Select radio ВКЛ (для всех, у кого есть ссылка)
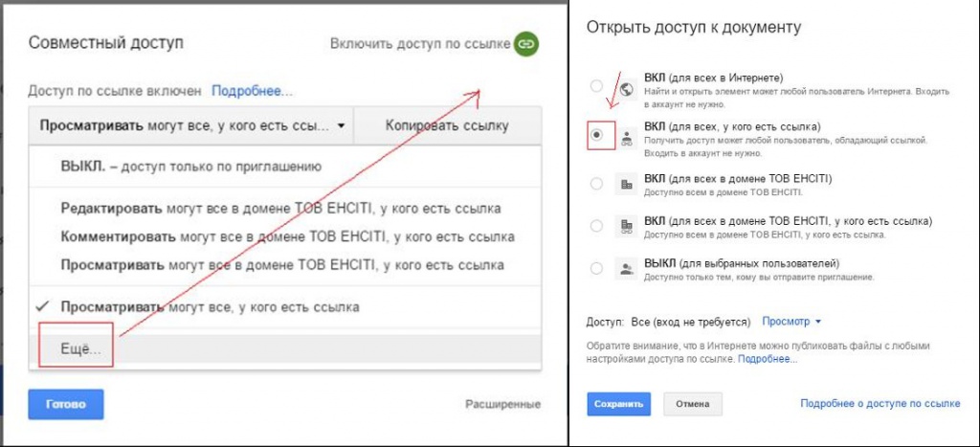 [x=597, y=135]
